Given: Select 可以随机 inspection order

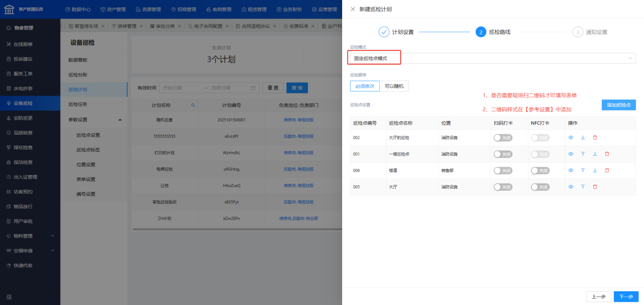Looking at the screenshot, I should [x=394, y=86].
